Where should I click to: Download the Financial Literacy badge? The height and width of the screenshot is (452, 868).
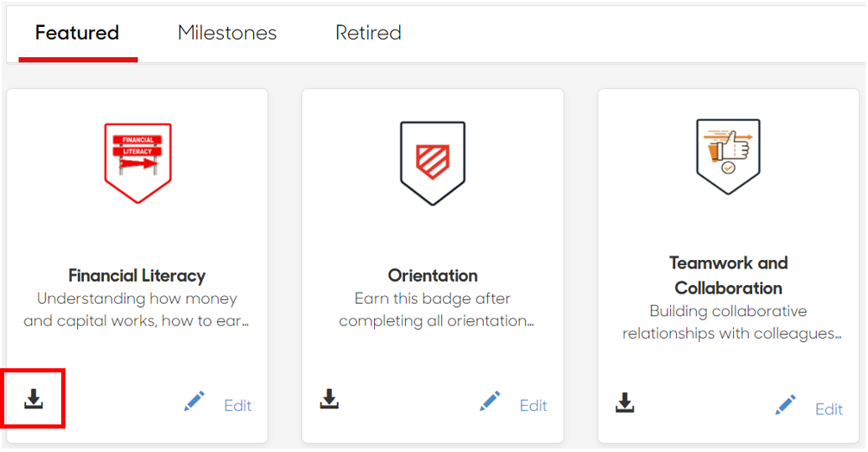point(34,398)
